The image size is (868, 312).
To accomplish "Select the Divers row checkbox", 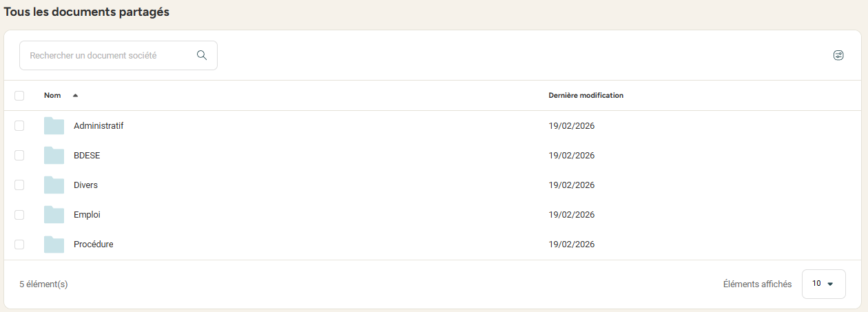I will (x=19, y=185).
